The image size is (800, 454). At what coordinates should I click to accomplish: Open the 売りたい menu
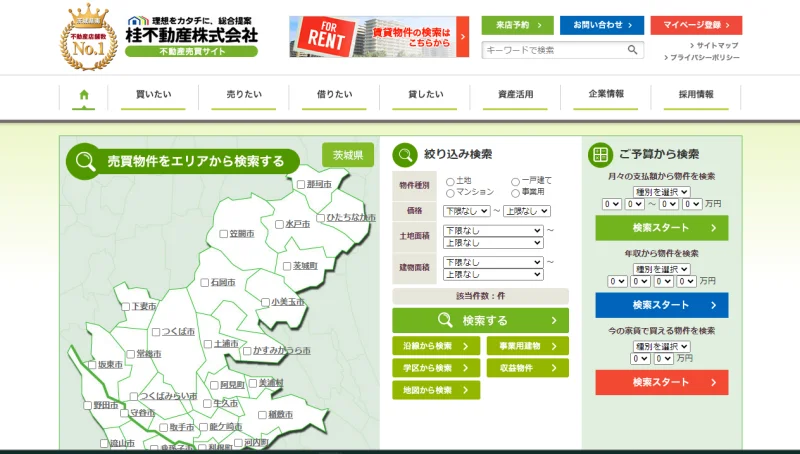click(x=244, y=95)
